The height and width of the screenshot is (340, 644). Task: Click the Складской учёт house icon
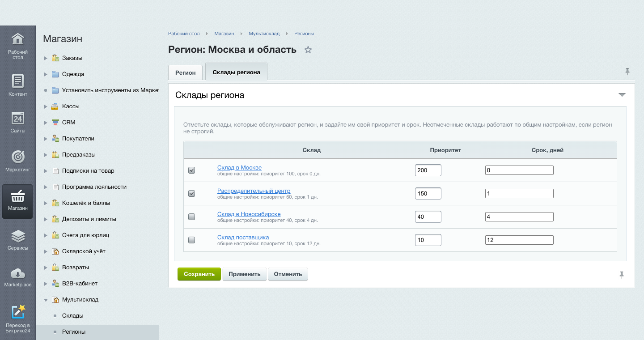(x=55, y=251)
